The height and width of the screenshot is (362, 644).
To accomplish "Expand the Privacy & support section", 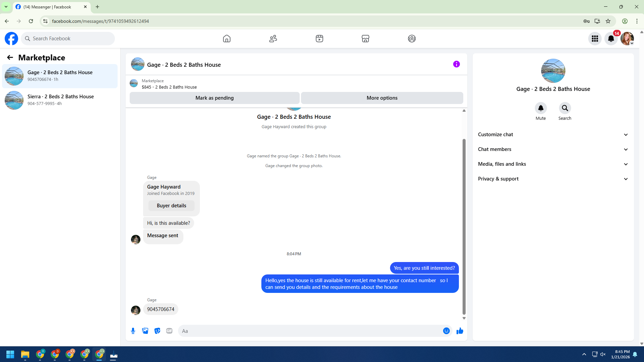I will coord(553,179).
